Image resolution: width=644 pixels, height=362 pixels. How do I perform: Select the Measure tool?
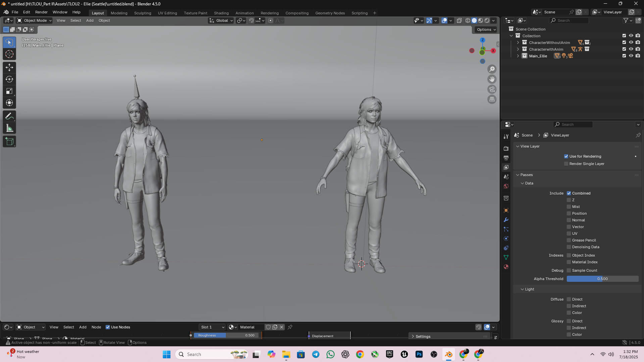point(9,128)
